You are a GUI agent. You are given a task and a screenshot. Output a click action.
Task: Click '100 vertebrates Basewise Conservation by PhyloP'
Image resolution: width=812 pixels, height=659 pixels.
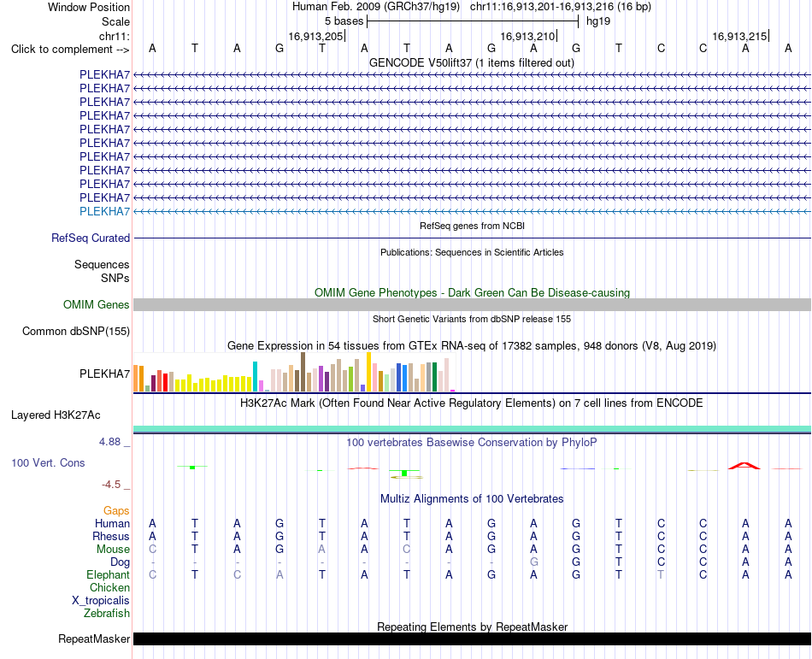472,442
